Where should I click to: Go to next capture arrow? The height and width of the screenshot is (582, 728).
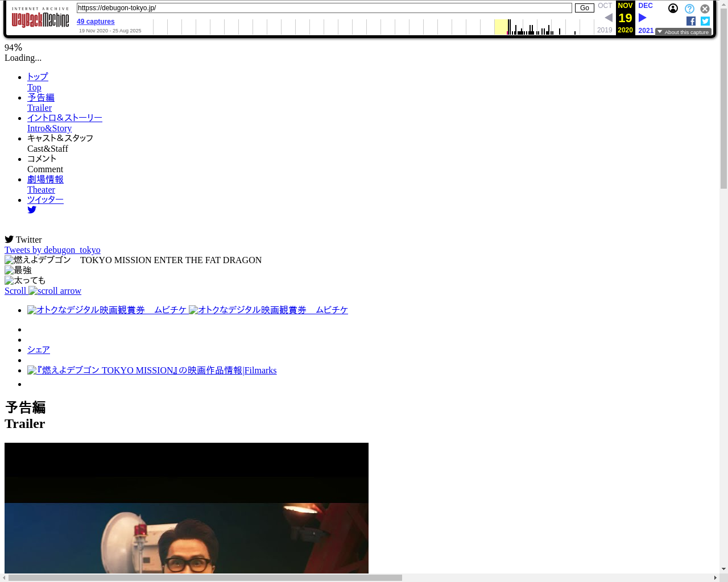[x=643, y=18]
